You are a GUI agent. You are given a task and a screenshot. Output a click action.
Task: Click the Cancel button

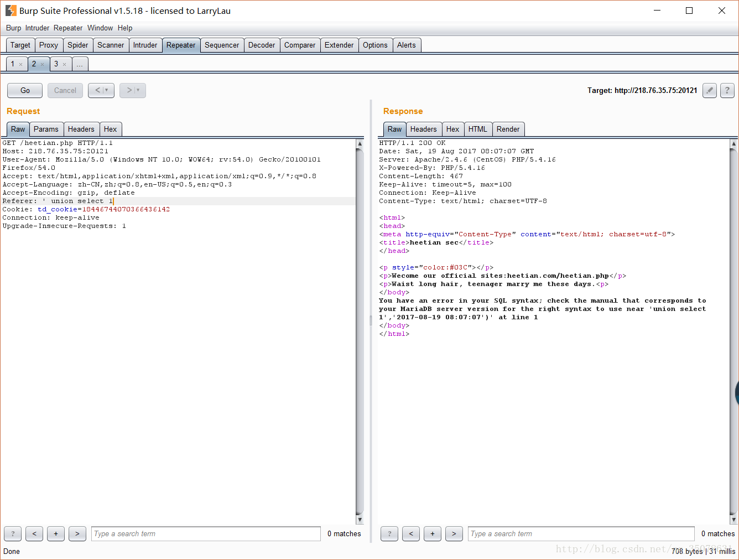(65, 90)
